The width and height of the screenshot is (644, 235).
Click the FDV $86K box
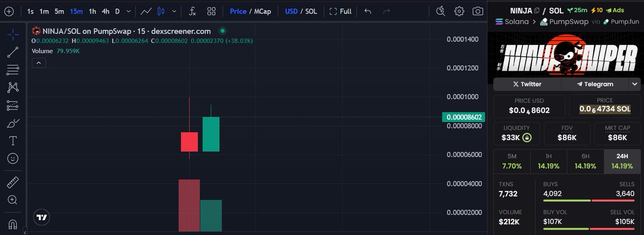coord(567,133)
